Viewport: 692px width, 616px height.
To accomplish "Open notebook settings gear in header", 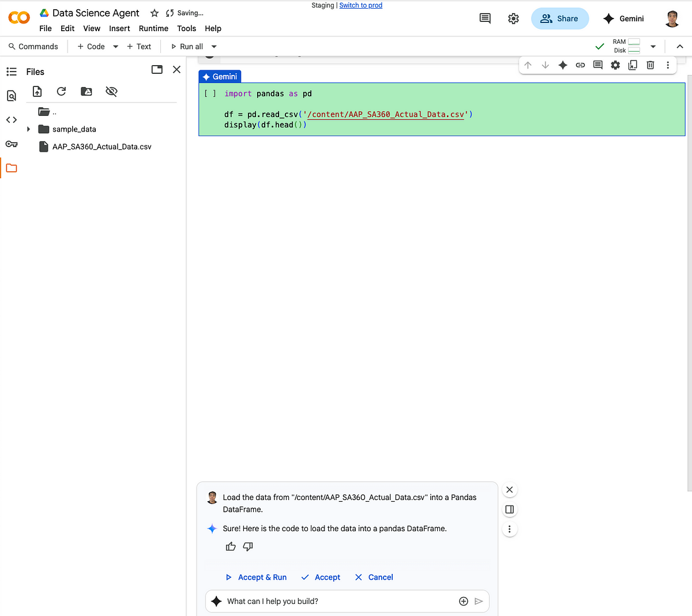I will [x=513, y=18].
